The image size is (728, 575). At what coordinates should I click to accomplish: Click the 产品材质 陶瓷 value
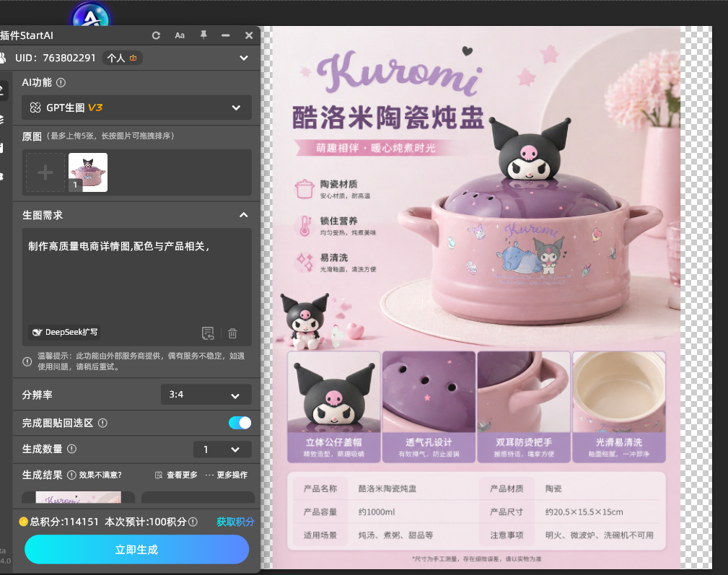[x=553, y=488]
